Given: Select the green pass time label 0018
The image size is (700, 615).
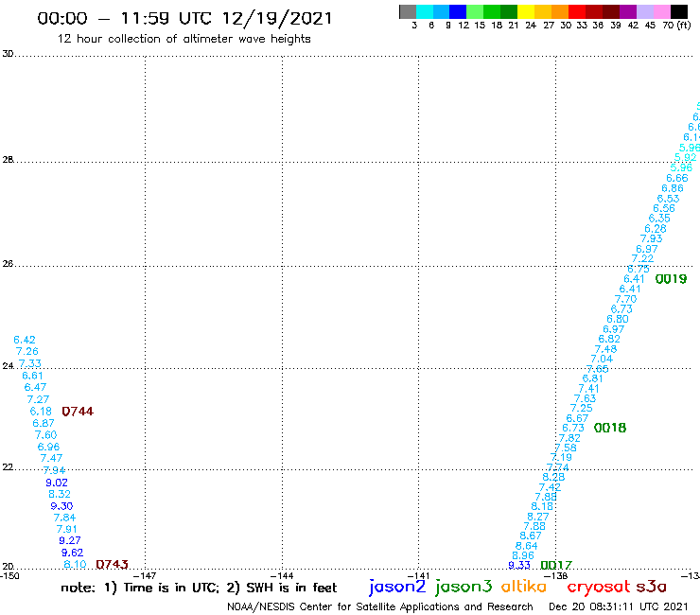Looking at the screenshot, I should tap(610, 428).
